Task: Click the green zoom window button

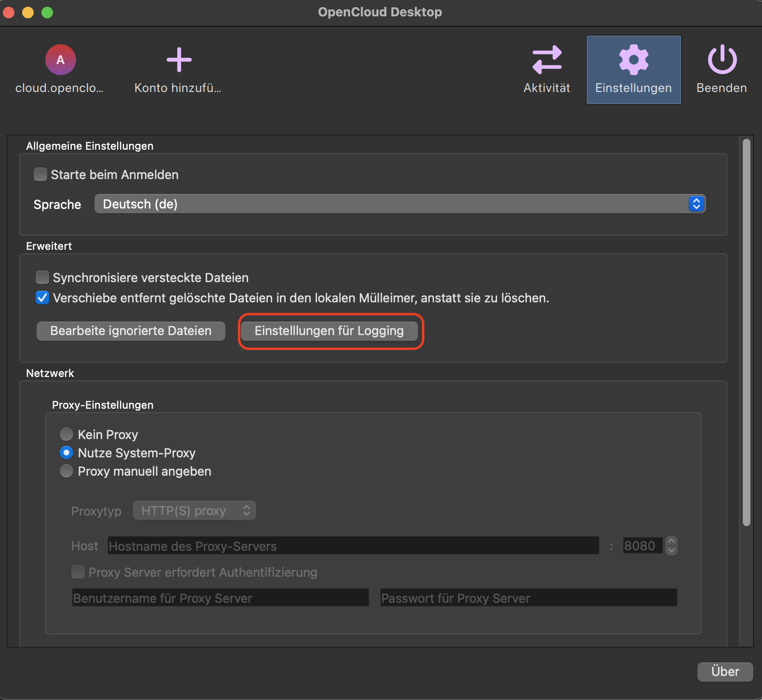Action: 47,12
